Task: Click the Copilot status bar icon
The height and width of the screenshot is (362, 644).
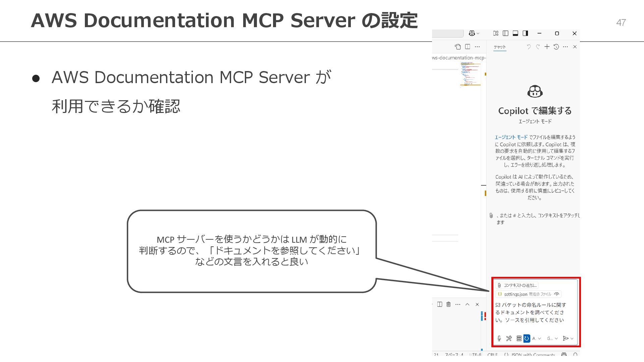Action: click(564, 354)
